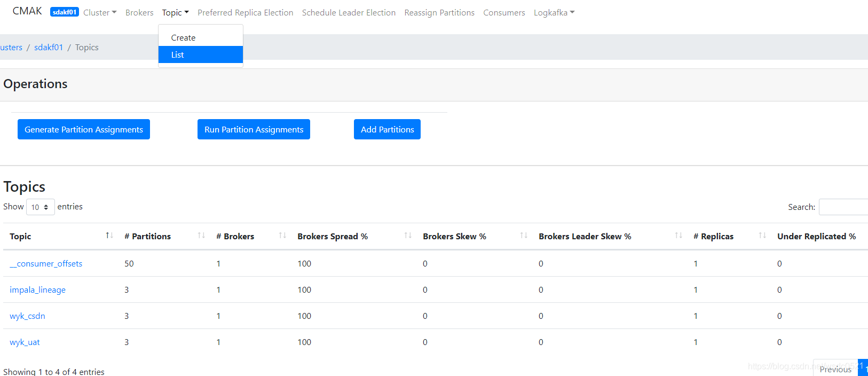This screenshot has height=376, width=868.
Task: Sort by Brokers Leader Skew % arrows
Action: 678,236
